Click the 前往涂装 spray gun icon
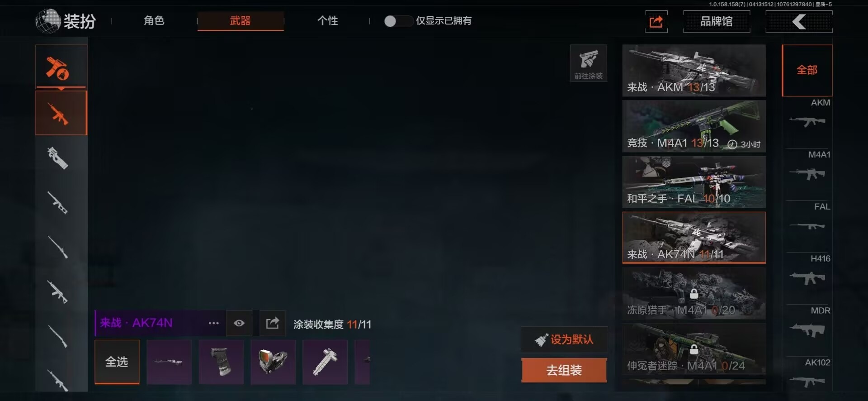This screenshot has width=868, height=401. (588, 63)
